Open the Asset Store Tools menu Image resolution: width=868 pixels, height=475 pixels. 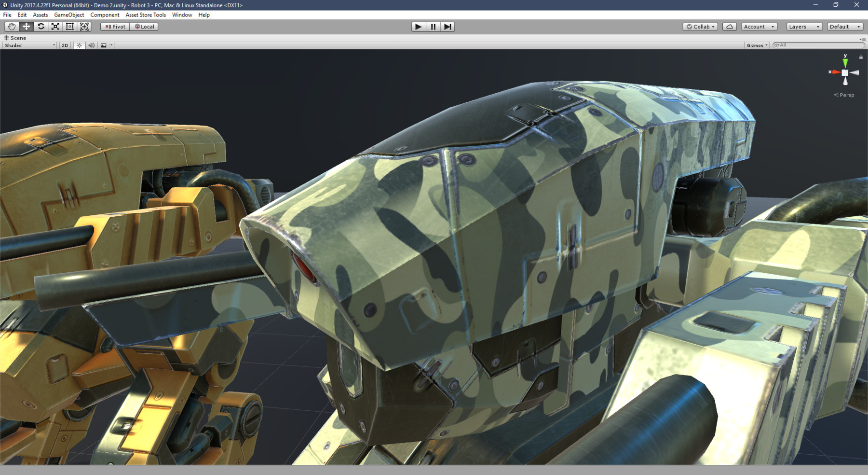tap(146, 14)
